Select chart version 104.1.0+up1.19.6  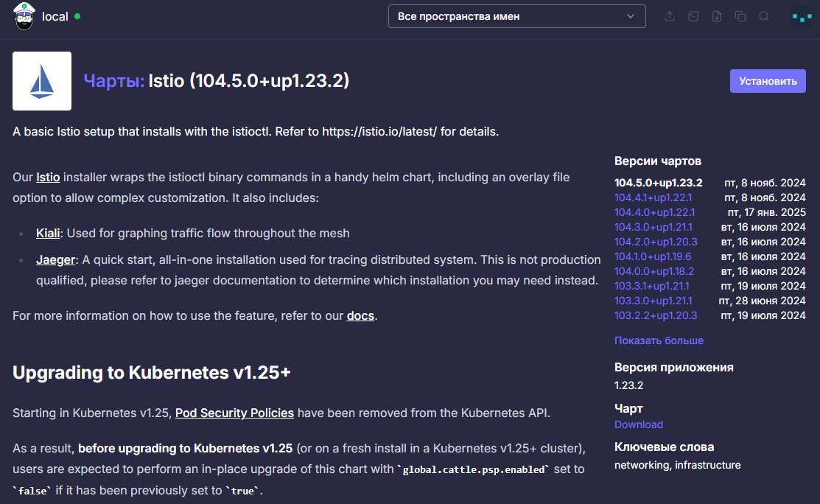(x=653, y=256)
